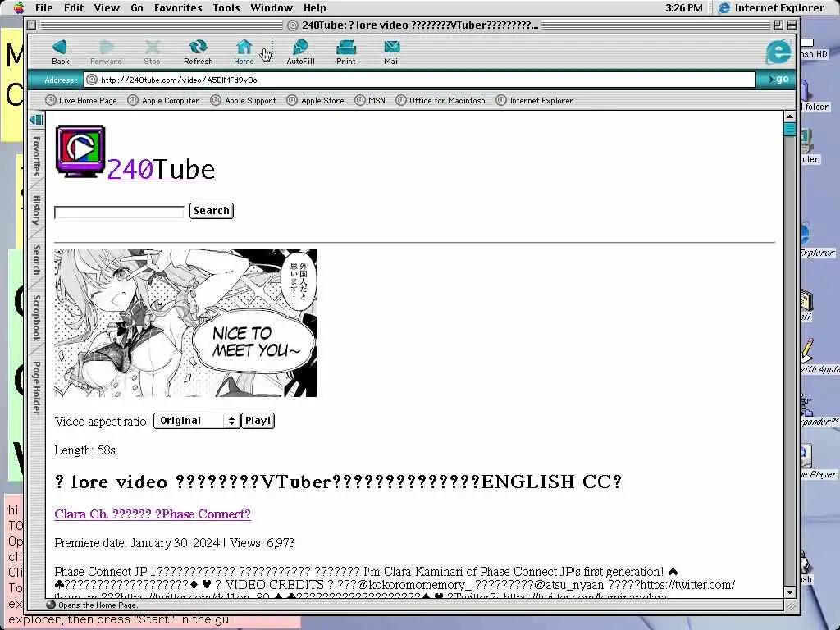
Task: Open the Favorites side tab
Action: click(x=36, y=155)
